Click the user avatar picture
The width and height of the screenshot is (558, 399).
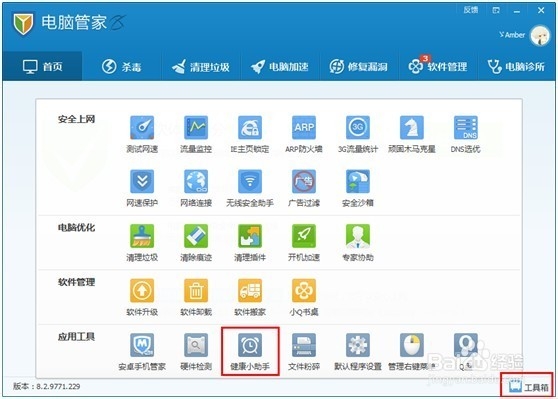tap(540, 35)
